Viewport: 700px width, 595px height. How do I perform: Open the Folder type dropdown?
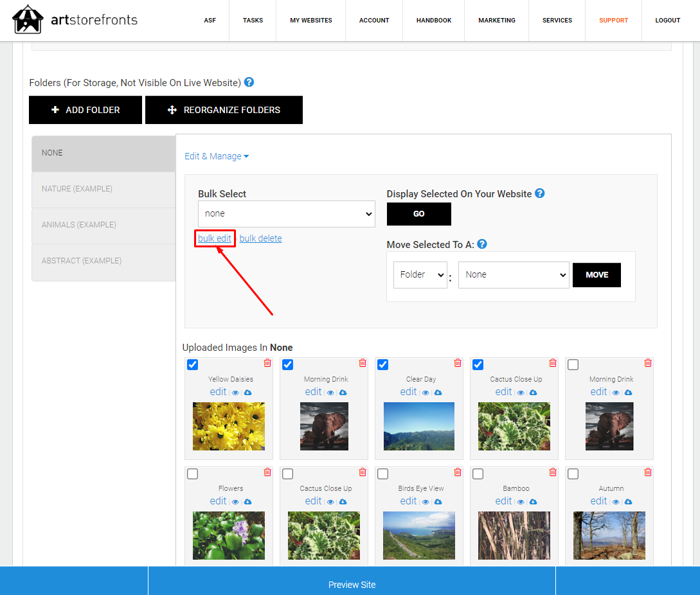coord(420,275)
